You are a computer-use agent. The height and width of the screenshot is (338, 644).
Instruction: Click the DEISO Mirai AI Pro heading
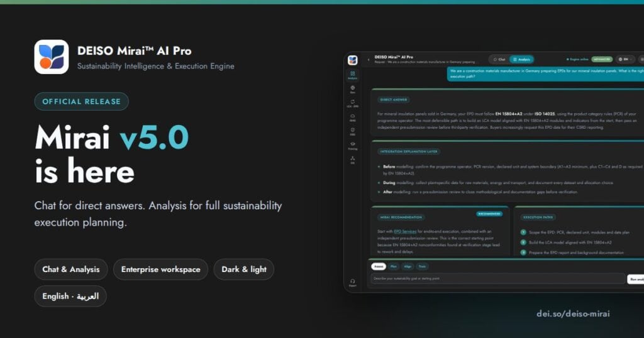(x=135, y=51)
